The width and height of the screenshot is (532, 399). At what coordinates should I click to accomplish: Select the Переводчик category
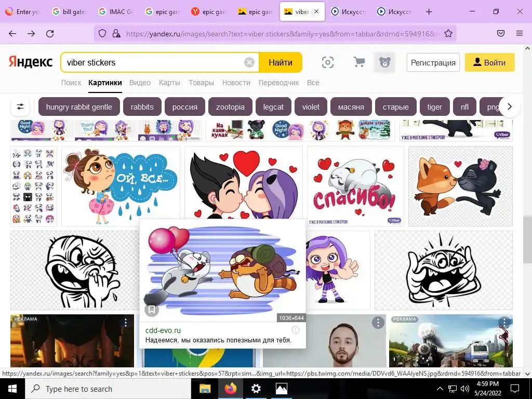(x=278, y=83)
